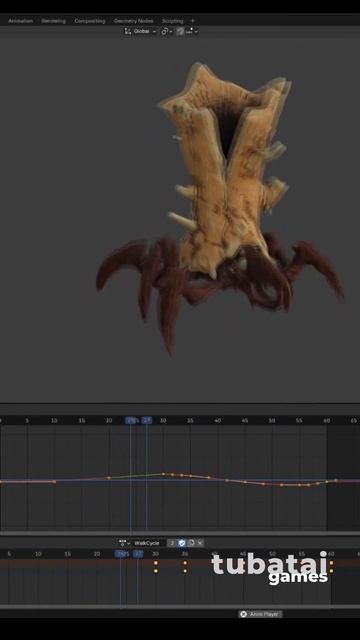Cancel playback via Anim Player button
Image resolution: width=360 pixels, height=640 pixels.
tap(260, 614)
